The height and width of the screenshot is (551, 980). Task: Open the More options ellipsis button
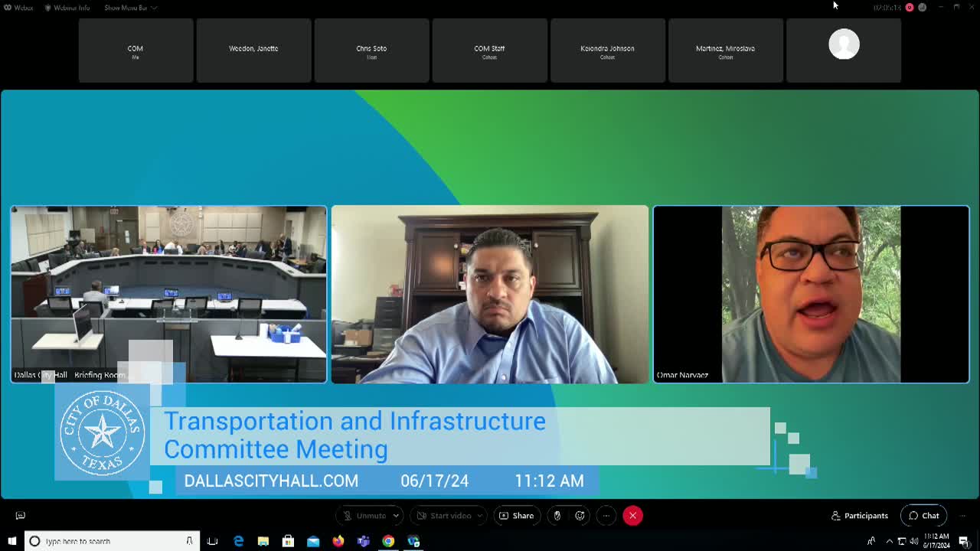click(606, 516)
